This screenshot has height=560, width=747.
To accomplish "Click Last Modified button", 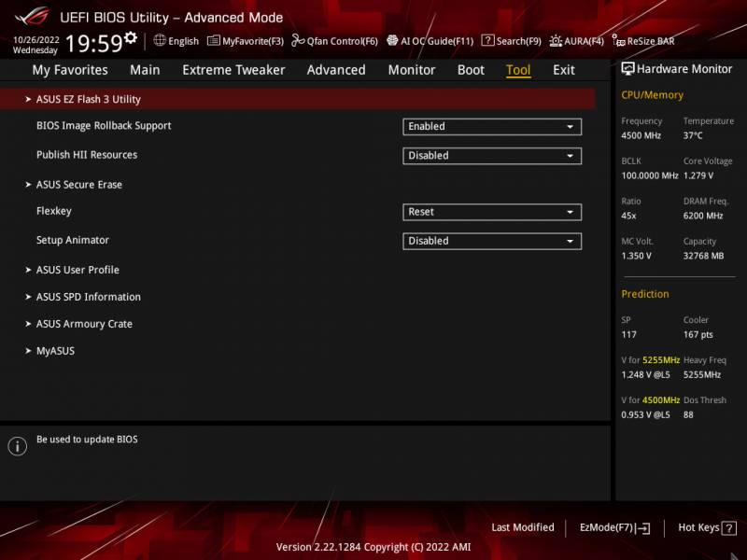I will tap(523, 527).
